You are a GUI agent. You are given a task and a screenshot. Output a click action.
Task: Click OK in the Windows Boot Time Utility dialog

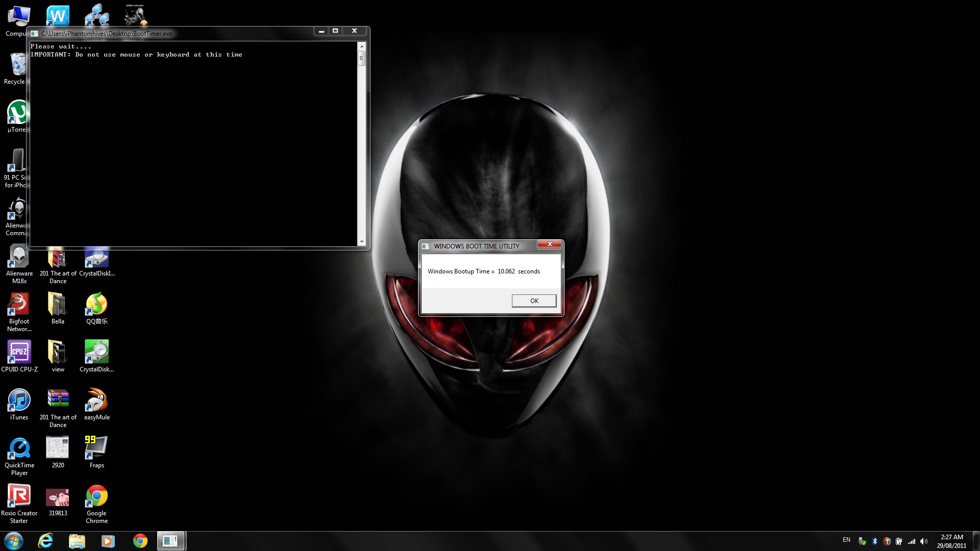tap(534, 301)
